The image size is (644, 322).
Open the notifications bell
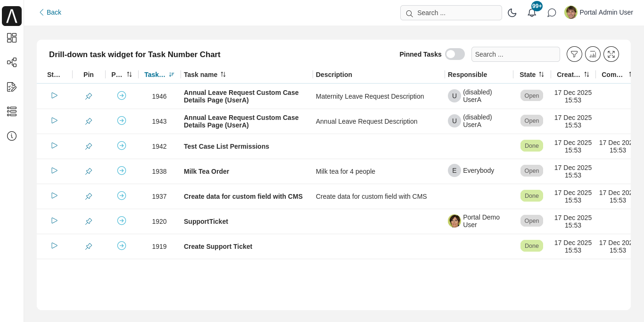coord(532,13)
